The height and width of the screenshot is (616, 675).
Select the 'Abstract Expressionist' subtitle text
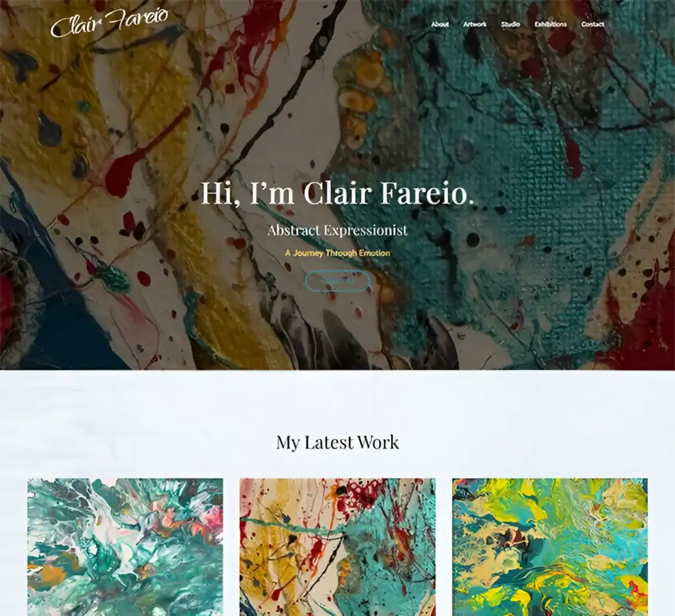click(337, 230)
